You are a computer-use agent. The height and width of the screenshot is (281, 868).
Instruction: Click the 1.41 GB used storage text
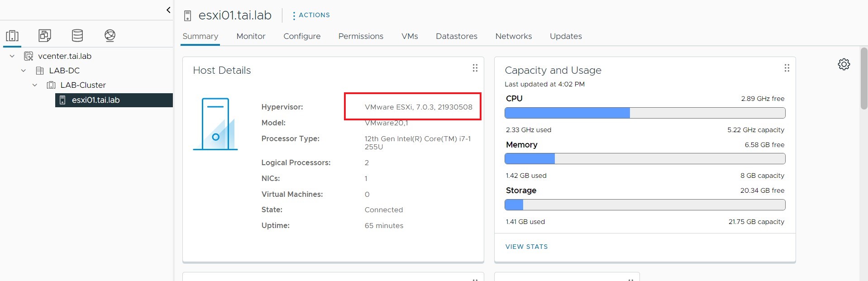coord(525,222)
